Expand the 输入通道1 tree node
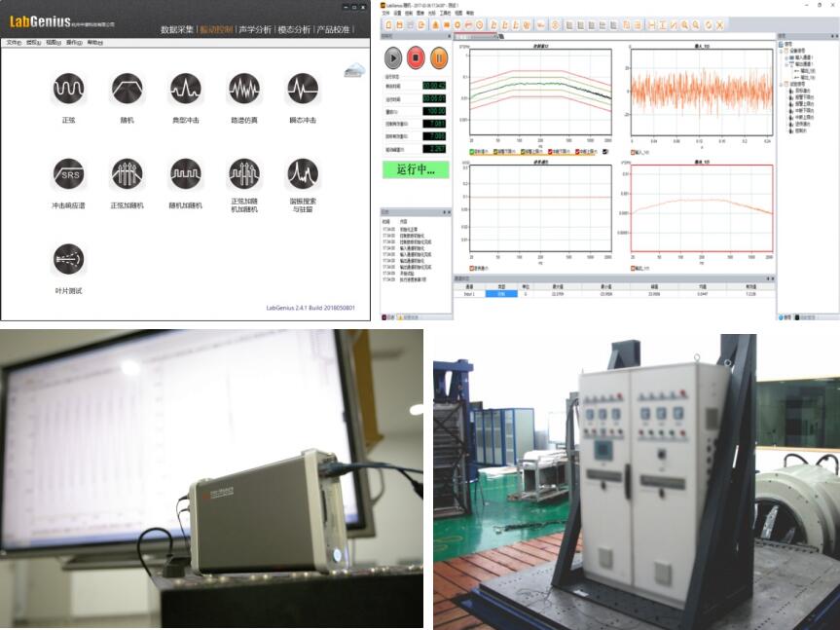Viewport: 840px width, 630px height. click(x=785, y=57)
